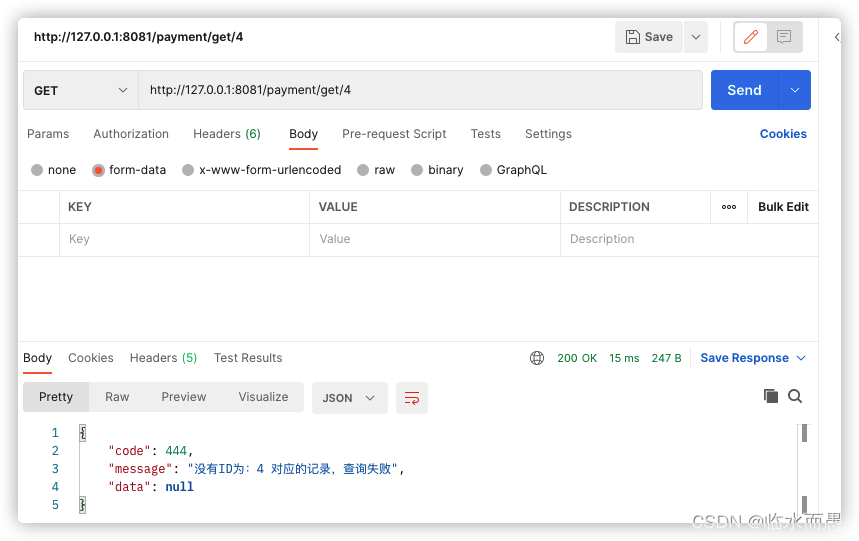Switch to edit mode with pencil icon
This screenshot has height=541, width=859.
[751, 37]
